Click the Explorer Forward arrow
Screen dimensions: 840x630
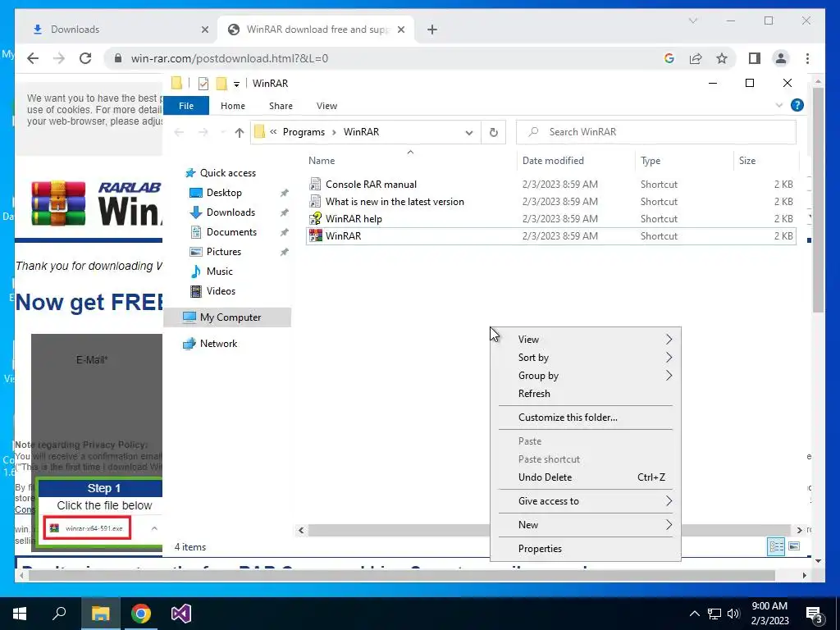click(203, 132)
